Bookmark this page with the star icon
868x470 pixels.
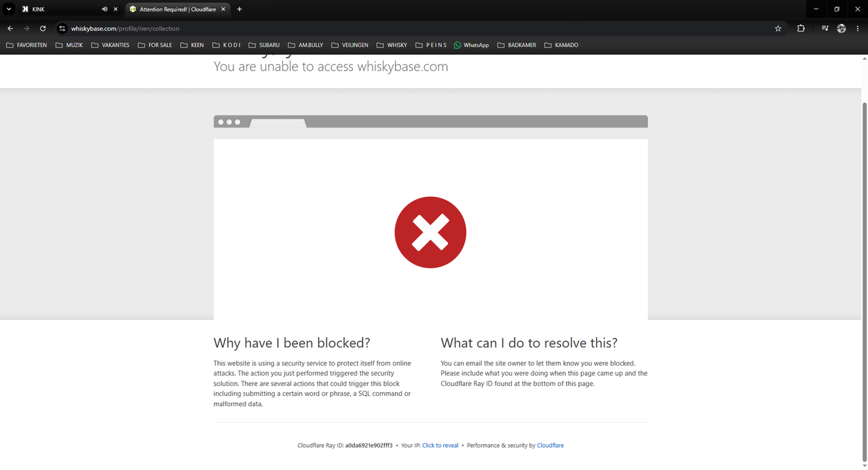coord(778,28)
